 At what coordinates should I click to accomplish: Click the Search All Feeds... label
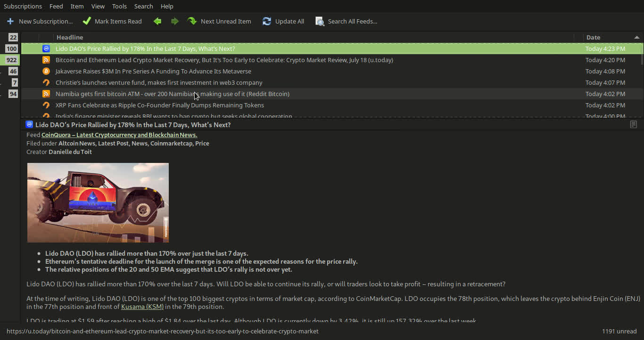tap(353, 21)
